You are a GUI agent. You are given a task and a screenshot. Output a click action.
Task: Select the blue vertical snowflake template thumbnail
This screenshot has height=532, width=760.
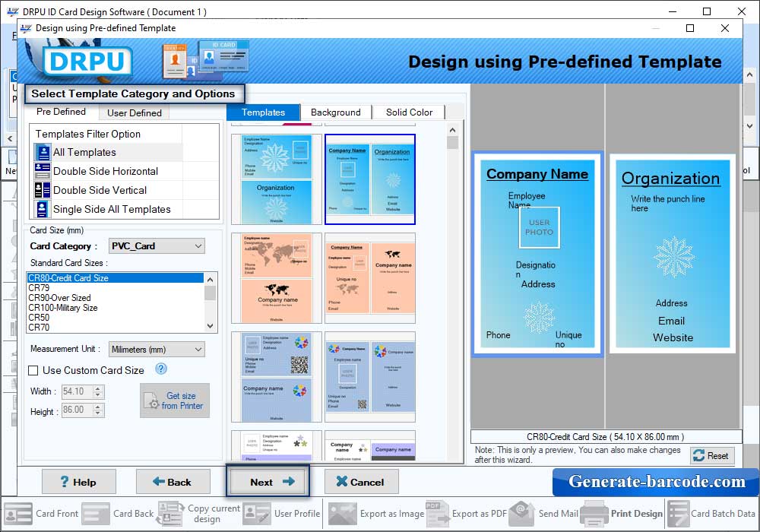pos(370,179)
